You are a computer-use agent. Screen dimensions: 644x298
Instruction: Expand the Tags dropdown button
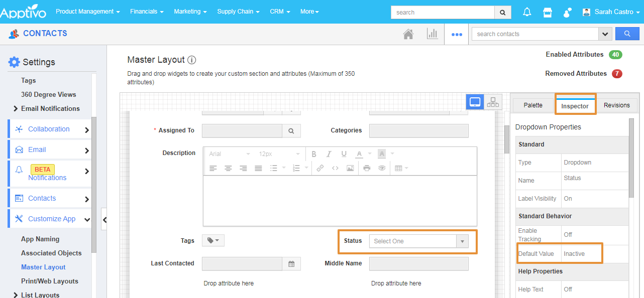(x=213, y=241)
